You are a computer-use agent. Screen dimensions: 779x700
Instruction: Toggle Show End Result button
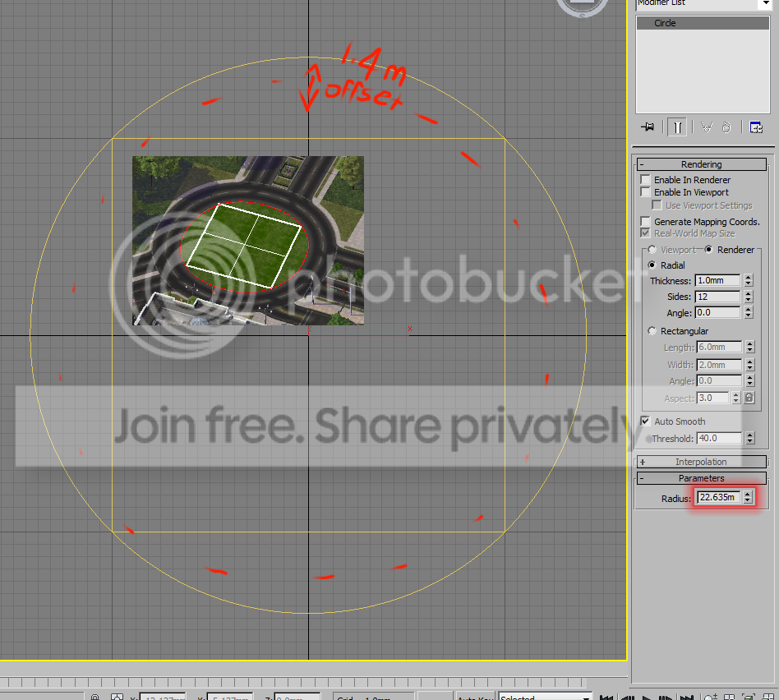tap(677, 127)
